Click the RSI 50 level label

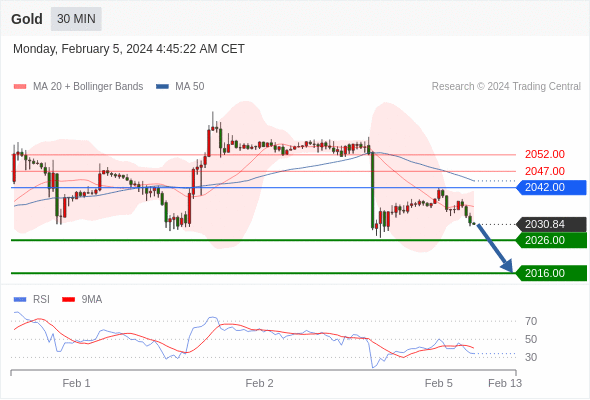pyautogui.click(x=531, y=339)
